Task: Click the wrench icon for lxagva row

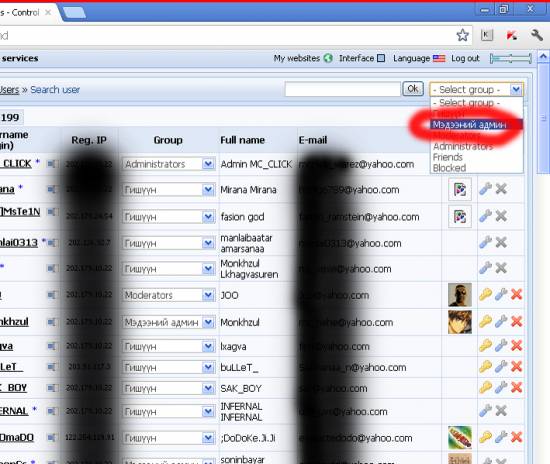Action: point(501,346)
